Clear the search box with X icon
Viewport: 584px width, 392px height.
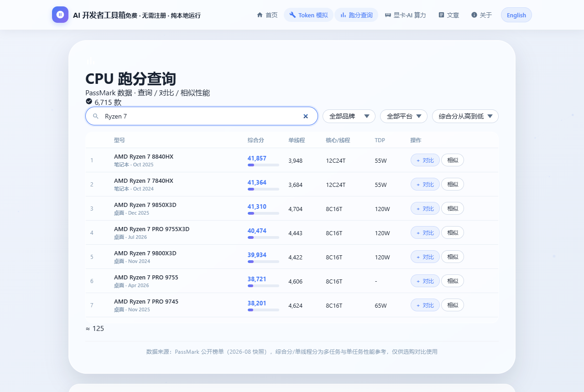pos(306,116)
